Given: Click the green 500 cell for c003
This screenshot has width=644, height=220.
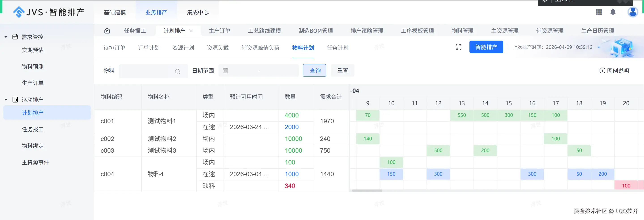Looking at the screenshot, I should click(x=438, y=151).
